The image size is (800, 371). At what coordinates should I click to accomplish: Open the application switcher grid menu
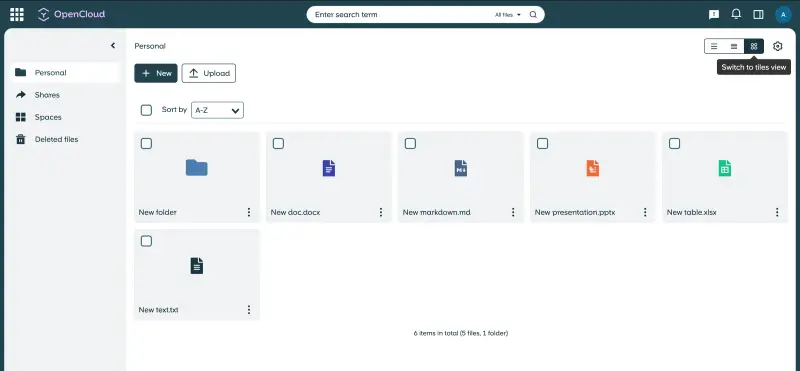click(x=17, y=14)
